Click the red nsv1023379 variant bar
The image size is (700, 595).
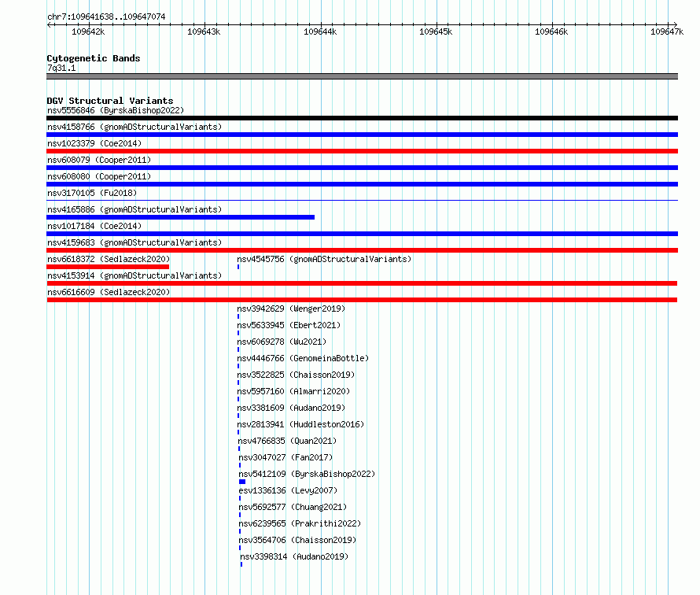point(362,151)
